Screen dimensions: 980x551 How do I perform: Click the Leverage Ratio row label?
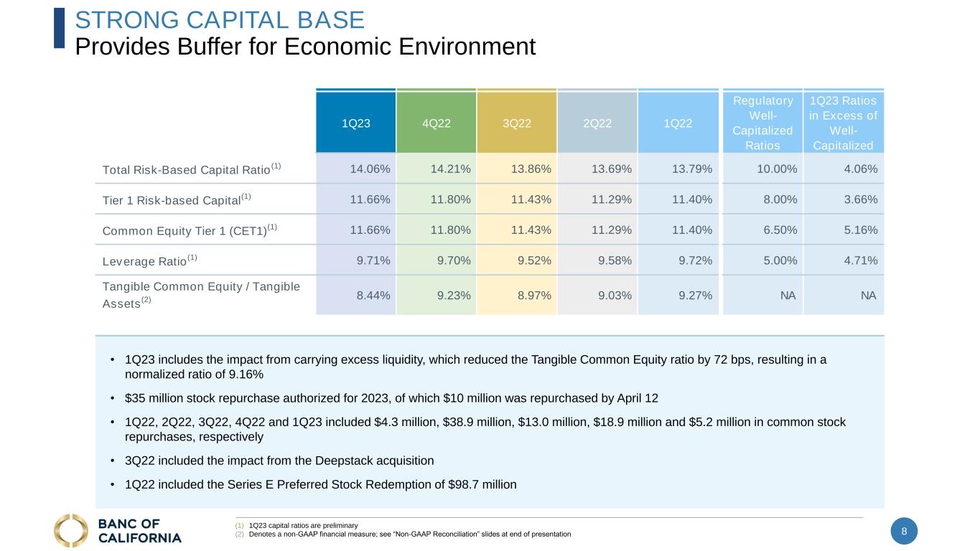point(150,260)
